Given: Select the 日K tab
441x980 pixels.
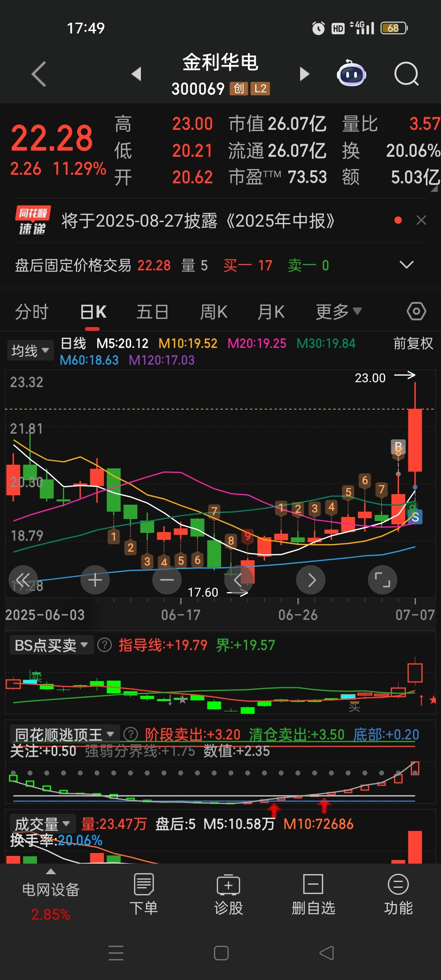Looking at the screenshot, I should coord(93,312).
